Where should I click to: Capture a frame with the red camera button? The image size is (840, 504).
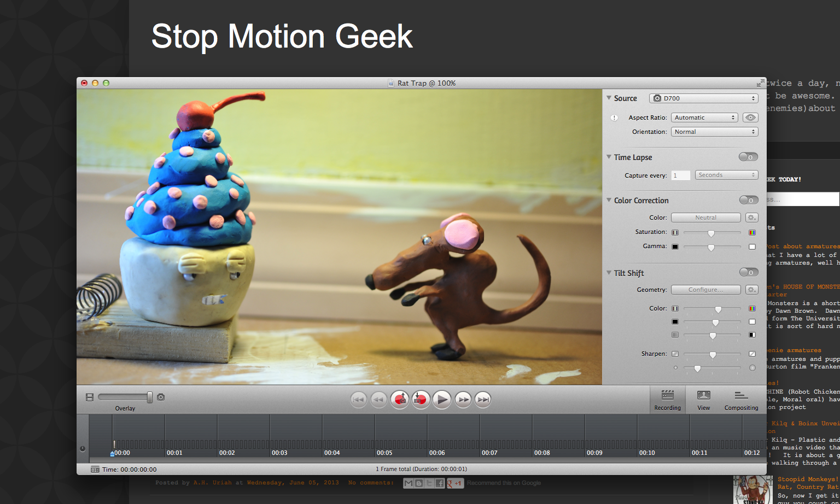pyautogui.click(x=400, y=400)
